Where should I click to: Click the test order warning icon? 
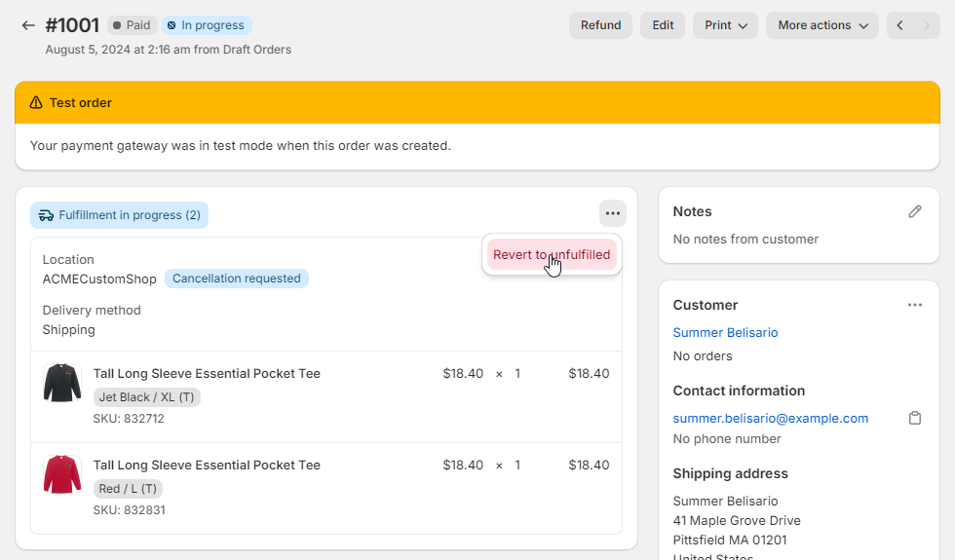click(36, 102)
